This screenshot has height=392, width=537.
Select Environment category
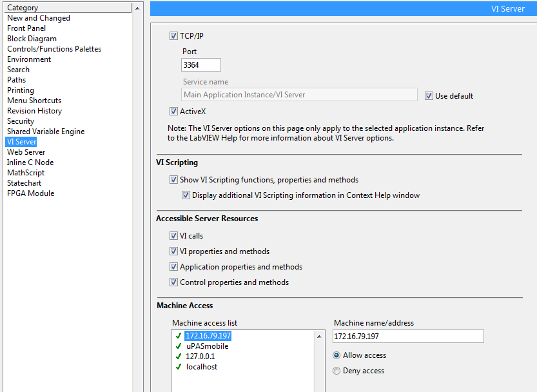point(29,59)
